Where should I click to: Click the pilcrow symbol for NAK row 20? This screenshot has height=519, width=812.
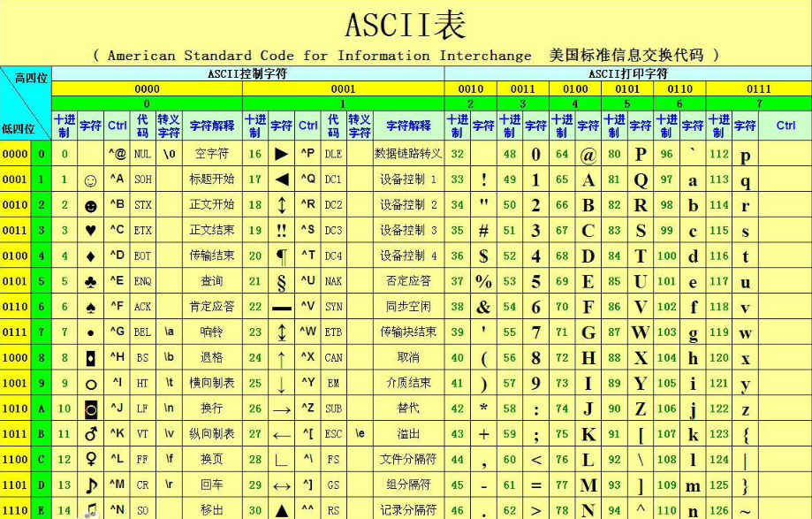coord(281,256)
